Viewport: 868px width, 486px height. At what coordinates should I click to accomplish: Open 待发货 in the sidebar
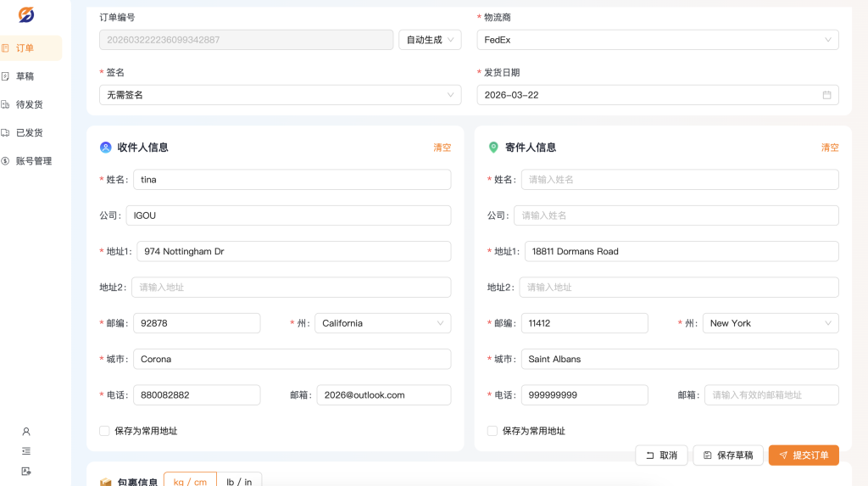point(29,104)
